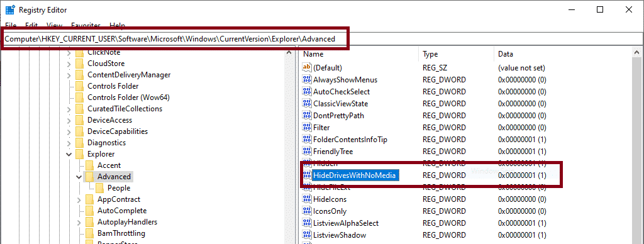Screen dimensions: 644x244
Task: Open the File menu
Action: [11, 25]
